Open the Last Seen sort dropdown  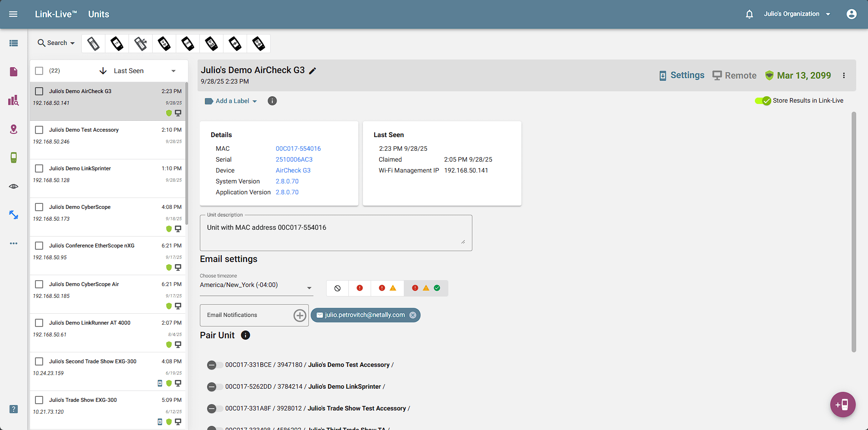173,71
